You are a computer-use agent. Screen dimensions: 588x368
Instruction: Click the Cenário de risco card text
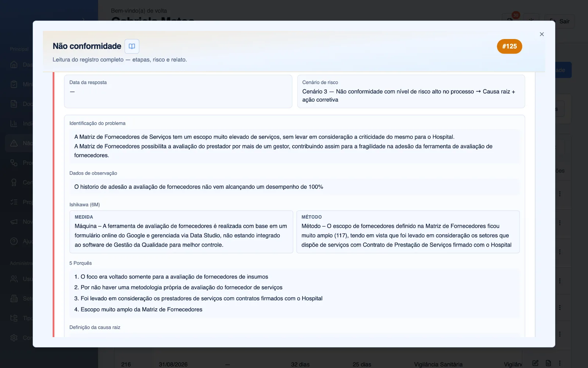(409, 96)
